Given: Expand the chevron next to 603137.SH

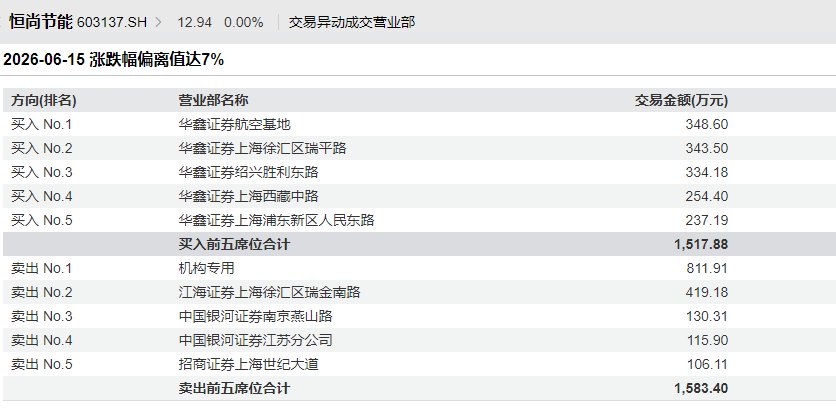Looking at the screenshot, I should click(158, 22).
